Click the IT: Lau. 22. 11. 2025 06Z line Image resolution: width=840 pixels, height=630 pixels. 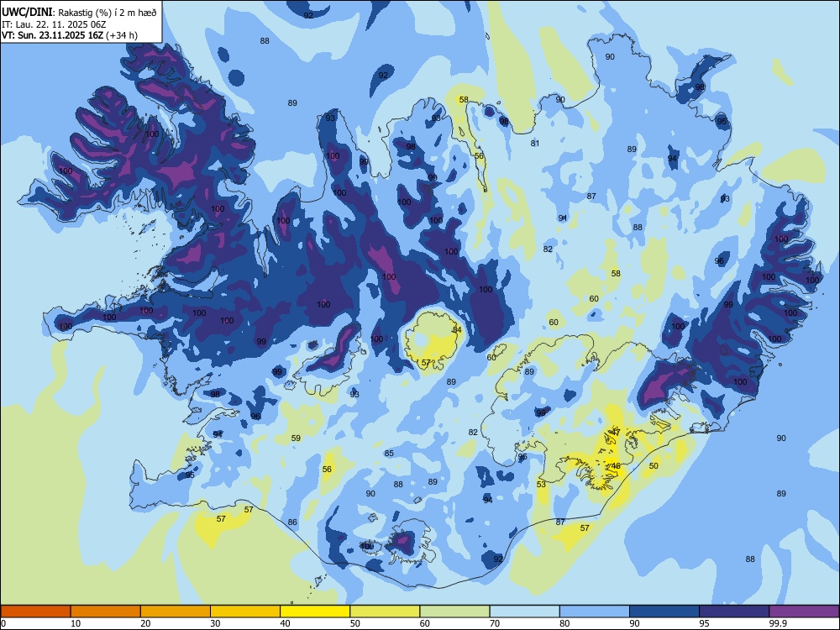click(55, 24)
